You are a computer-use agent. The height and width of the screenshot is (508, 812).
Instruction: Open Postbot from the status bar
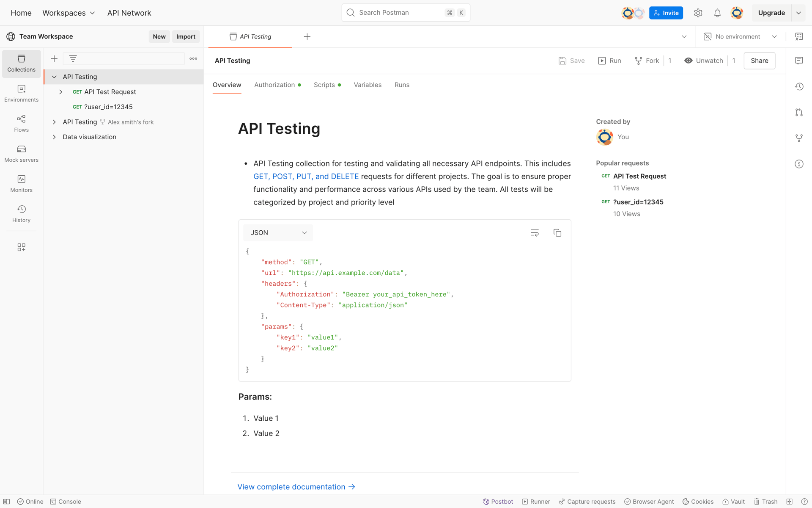pos(498,502)
